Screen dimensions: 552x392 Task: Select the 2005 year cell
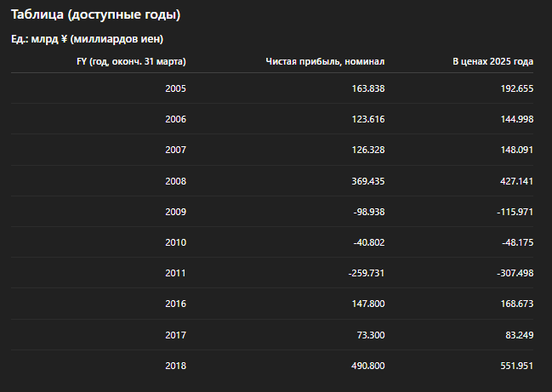pos(175,88)
